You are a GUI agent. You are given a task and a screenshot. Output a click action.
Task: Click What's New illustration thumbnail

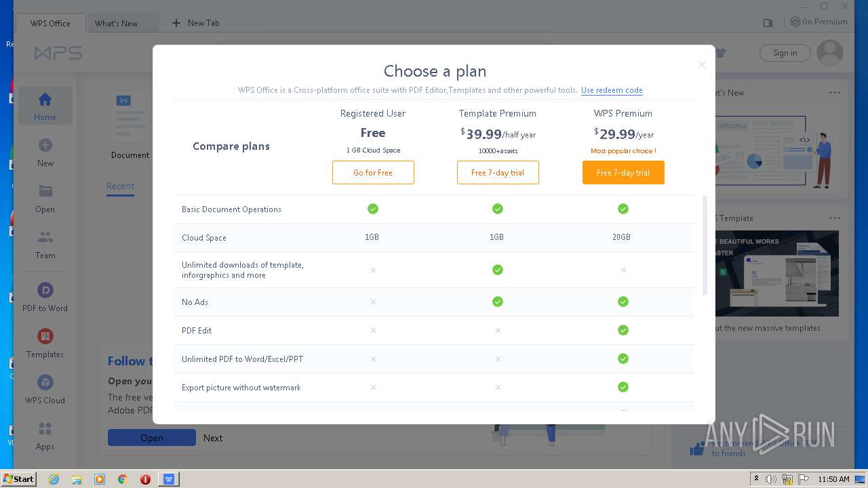click(776, 150)
